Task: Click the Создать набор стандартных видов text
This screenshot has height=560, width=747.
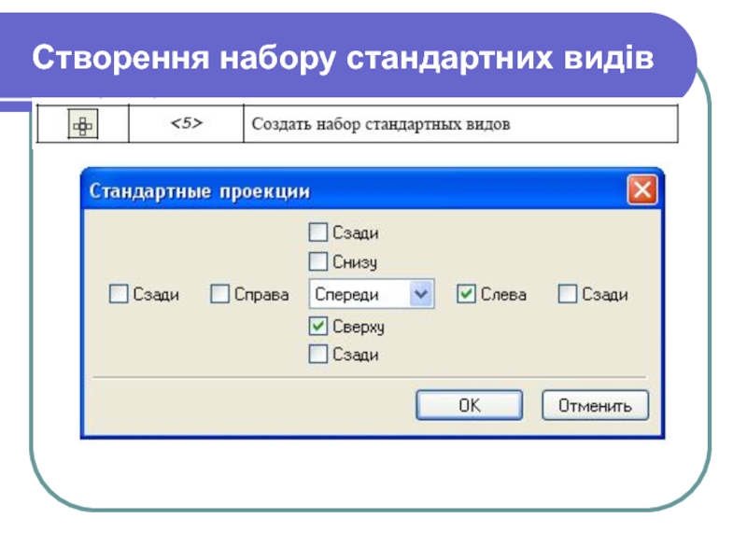Action: (x=383, y=125)
